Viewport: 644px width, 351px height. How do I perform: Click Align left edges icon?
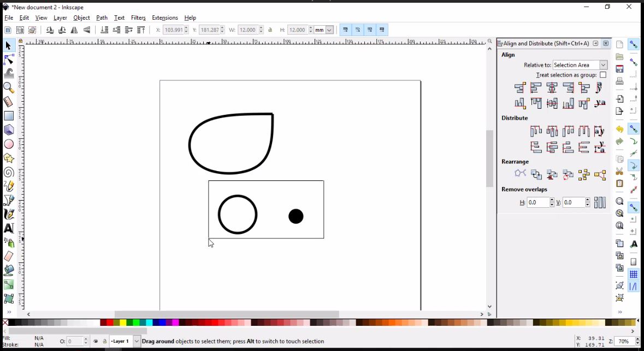pyautogui.click(x=536, y=87)
